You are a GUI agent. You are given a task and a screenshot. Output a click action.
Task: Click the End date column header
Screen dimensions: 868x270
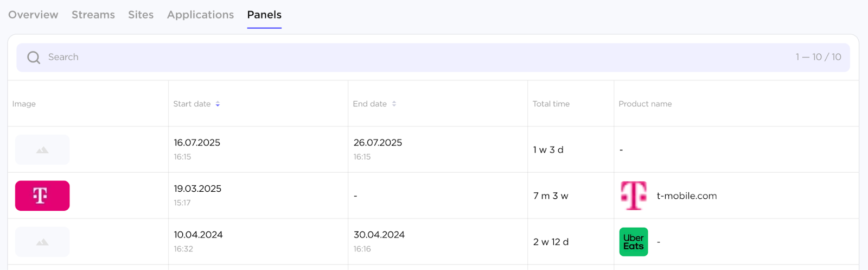(370, 104)
